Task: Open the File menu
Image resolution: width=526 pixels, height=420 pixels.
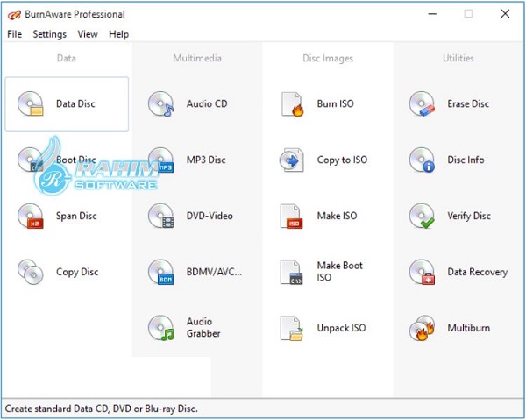Action: [x=14, y=34]
